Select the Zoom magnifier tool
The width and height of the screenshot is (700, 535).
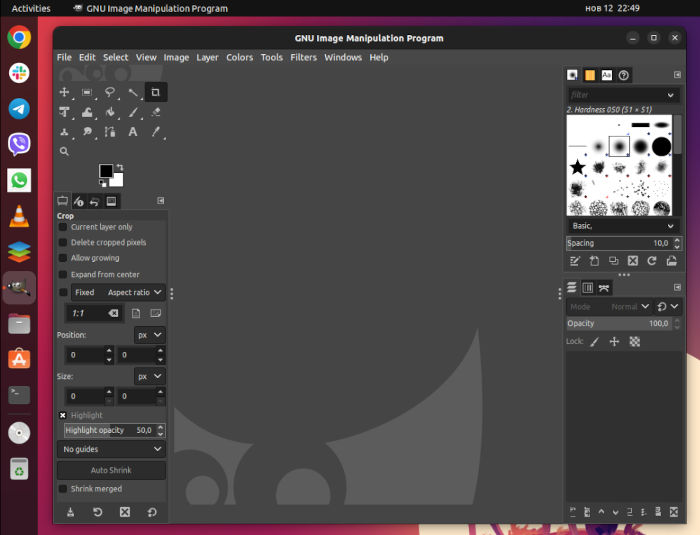click(x=64, y=151)
